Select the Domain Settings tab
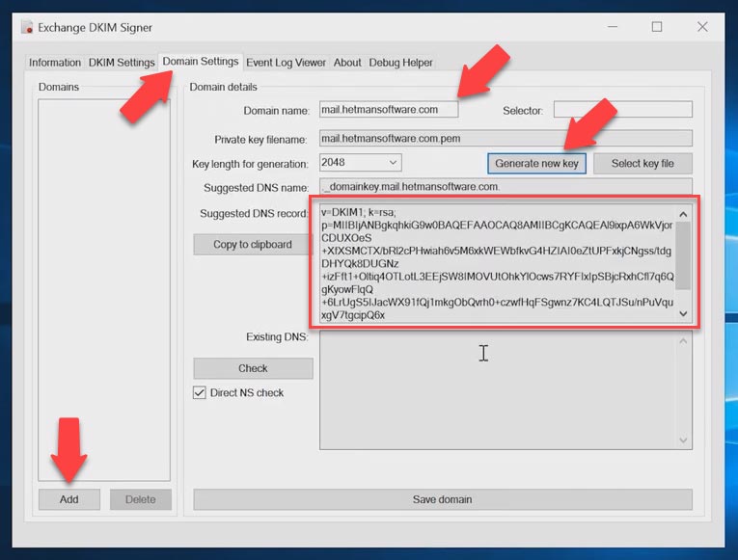 [x=201, y=61]
